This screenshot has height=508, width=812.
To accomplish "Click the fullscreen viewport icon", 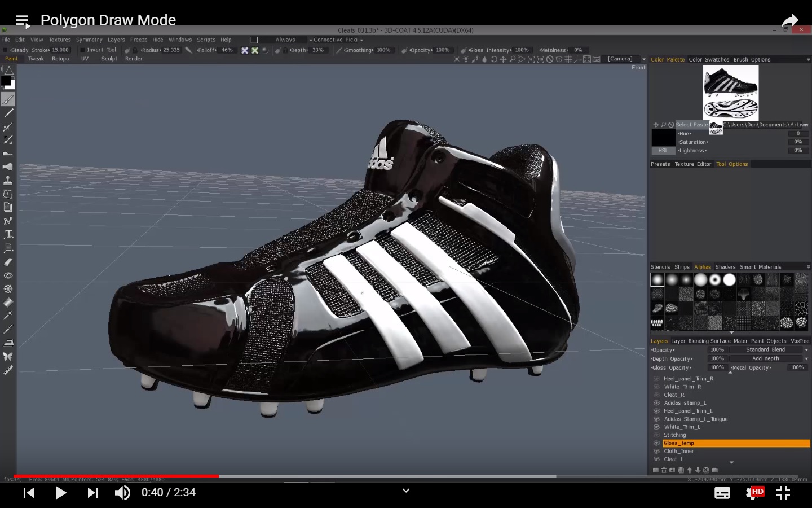I will (x=587, y=59).
